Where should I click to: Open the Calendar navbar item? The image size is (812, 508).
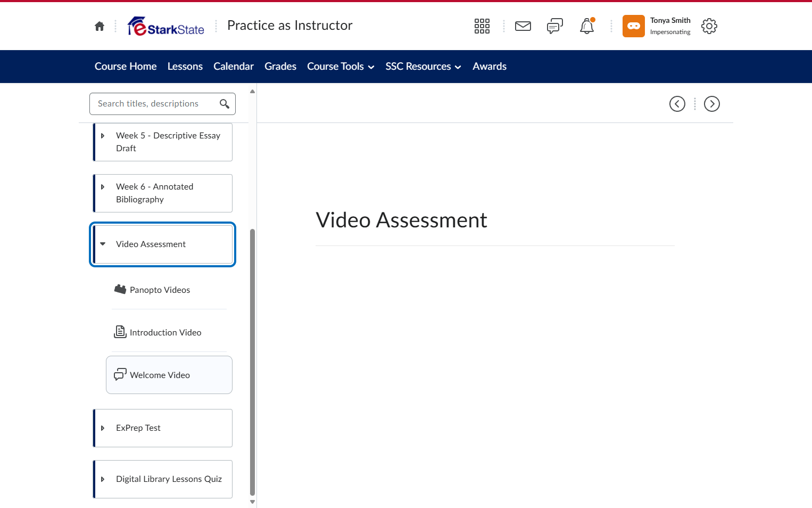tap(234, 67)
